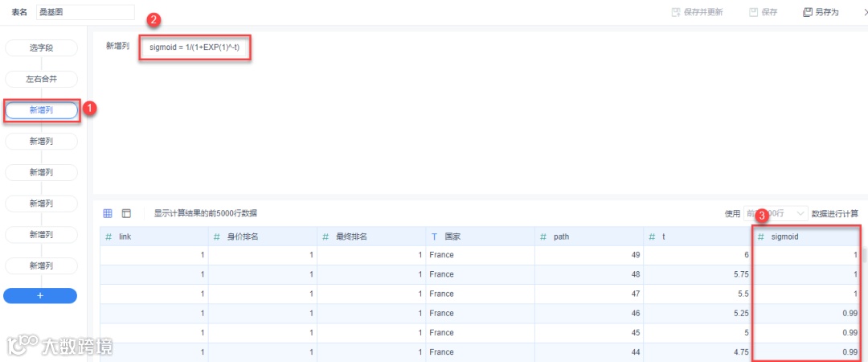This screenshot has width=868, height=362.
Task: Select the sigmoid column header
Action: 807,237
